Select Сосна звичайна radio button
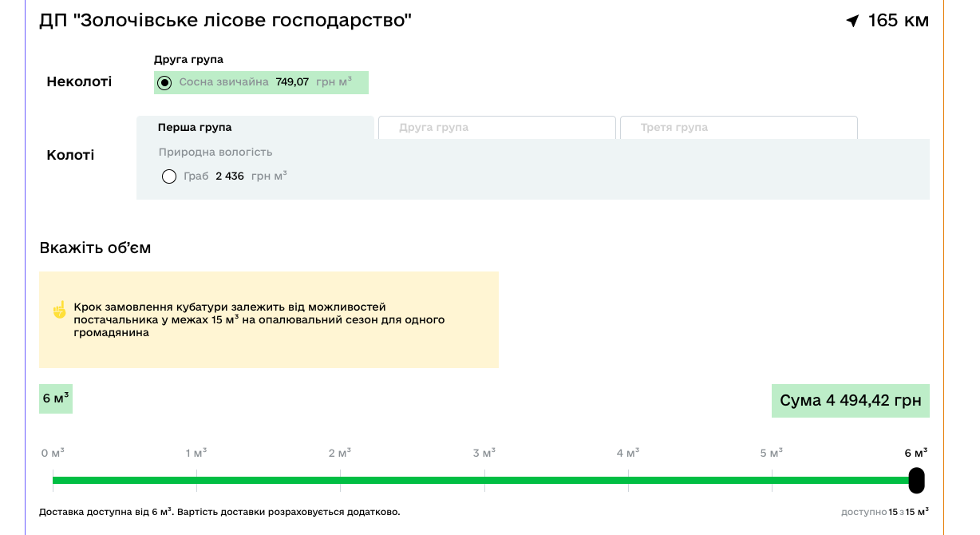The image size is (980, 535). [164, 83]
